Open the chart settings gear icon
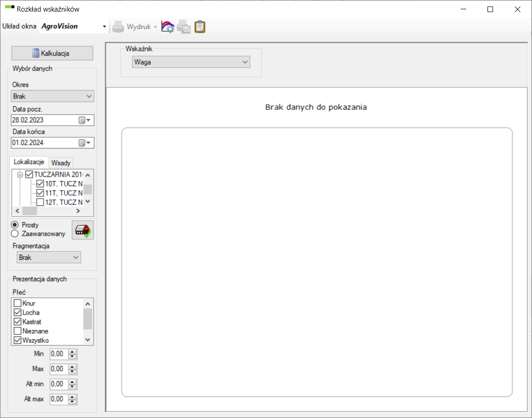The width and height of the screenshot is (532, 418). (167, 27)
